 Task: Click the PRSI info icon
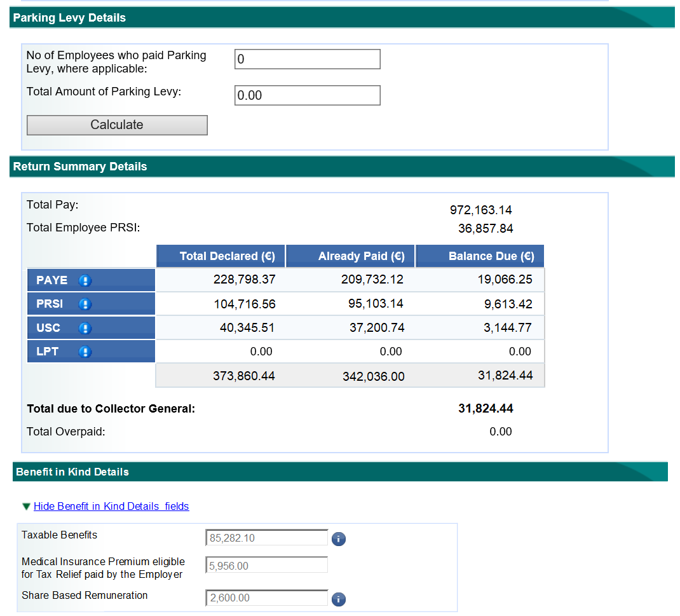[x=85, y=305]
